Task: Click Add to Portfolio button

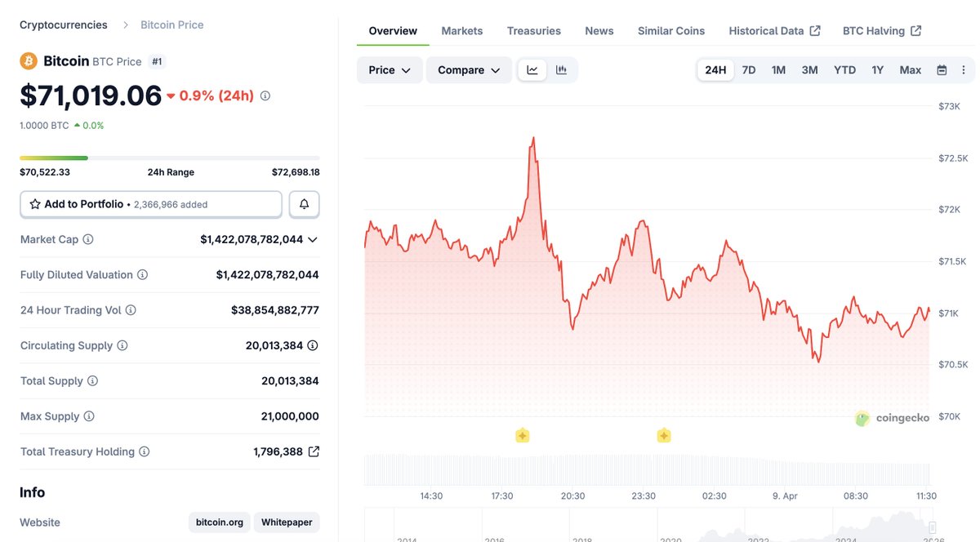Action: (151, 204)
